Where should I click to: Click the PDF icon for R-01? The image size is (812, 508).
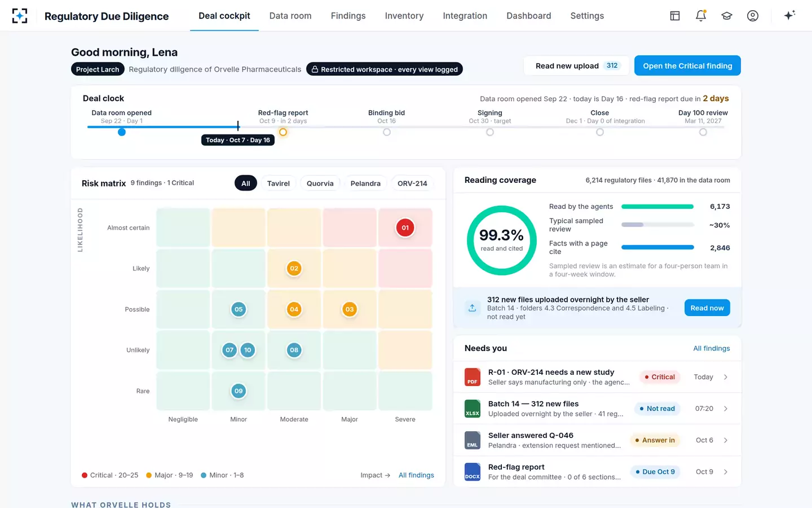472,377
